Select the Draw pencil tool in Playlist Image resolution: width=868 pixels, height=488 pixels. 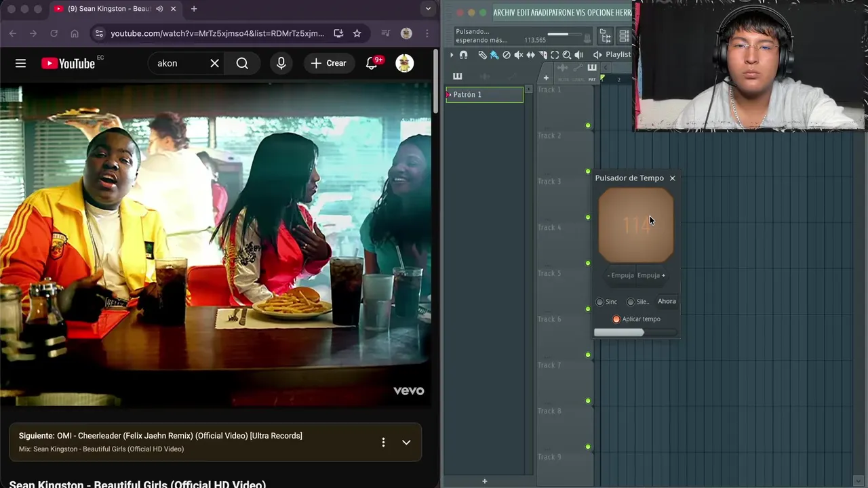[482, 55]
